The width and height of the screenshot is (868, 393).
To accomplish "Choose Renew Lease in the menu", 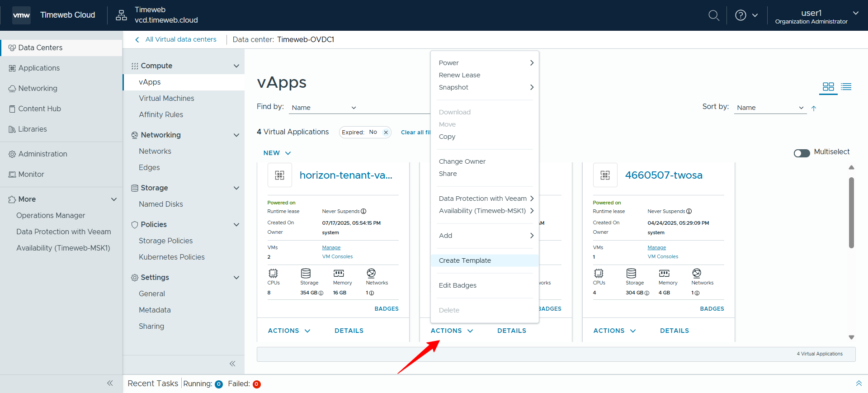I will point(485,75).
